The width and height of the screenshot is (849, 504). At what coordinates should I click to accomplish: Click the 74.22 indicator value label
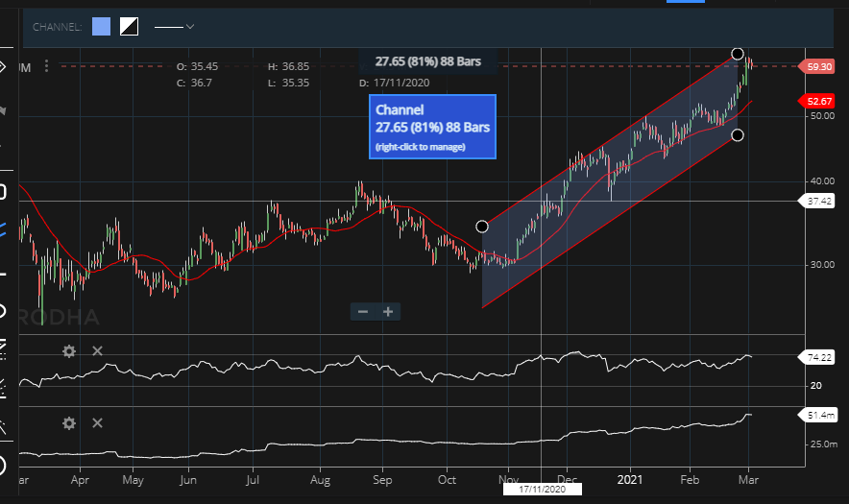pyautogui.click(x=817, y=357)
